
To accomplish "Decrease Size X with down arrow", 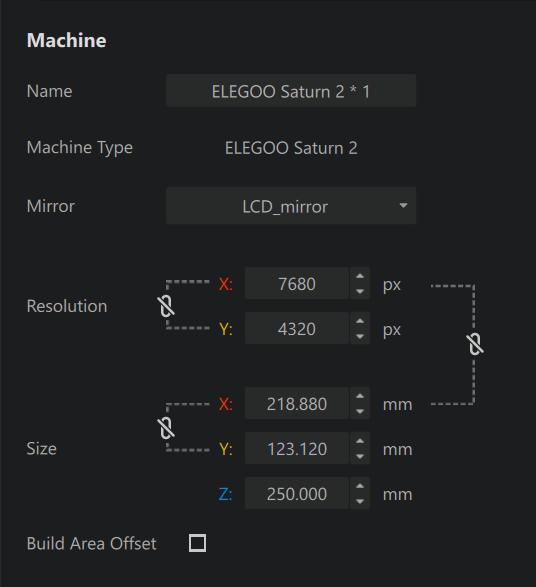I will 360,411.
